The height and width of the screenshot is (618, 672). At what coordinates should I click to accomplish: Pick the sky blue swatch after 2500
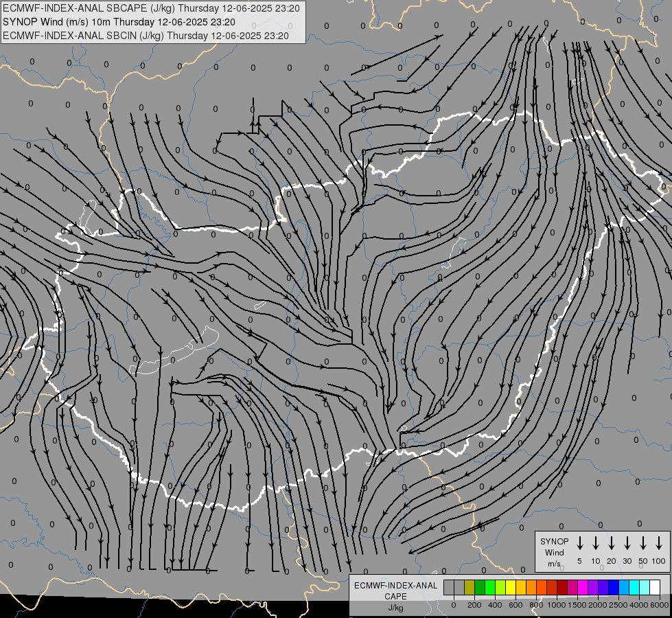[x=624, y=587]
